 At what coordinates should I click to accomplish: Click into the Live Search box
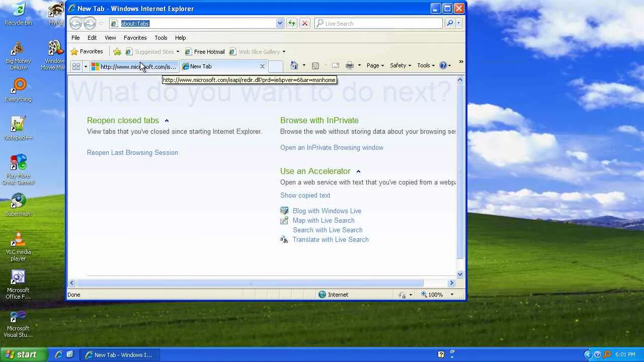[x=378, y=23]
